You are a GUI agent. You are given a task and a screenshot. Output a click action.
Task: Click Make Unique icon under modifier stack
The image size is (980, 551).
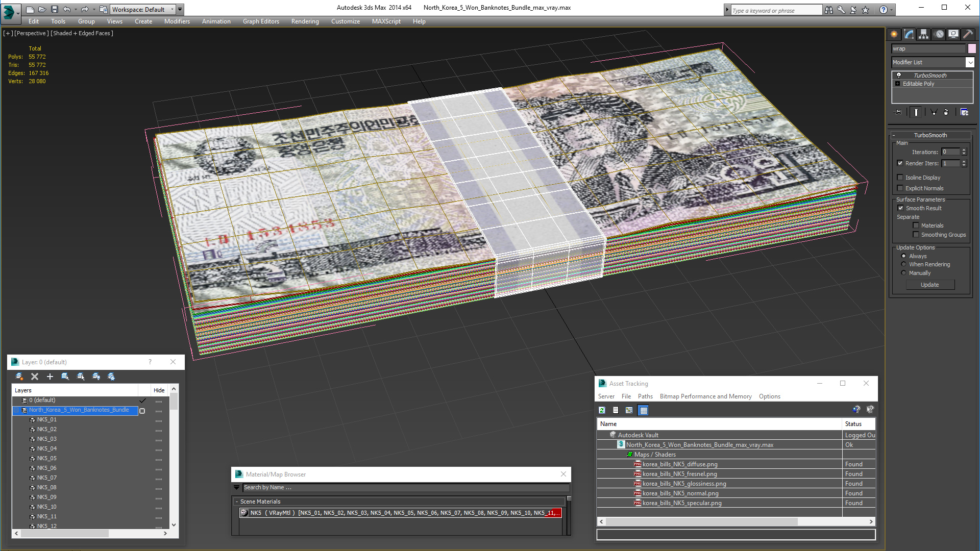click(x=934, y=112)
